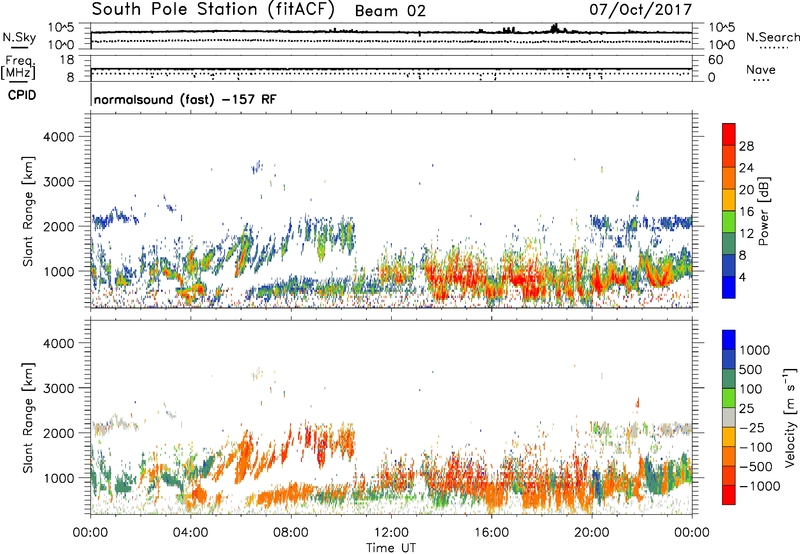Click the '3000' tick on velocity panel
800x554 pixels.
58,388
